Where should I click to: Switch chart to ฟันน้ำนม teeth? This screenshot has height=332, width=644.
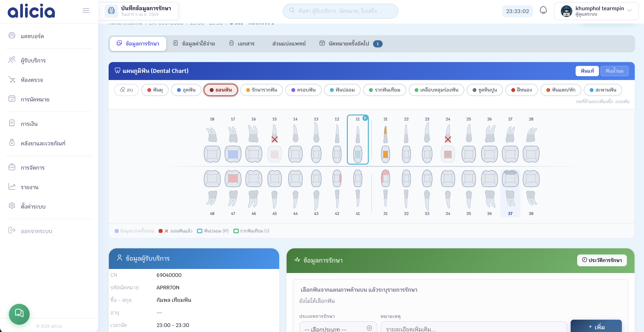pos(614,71)
